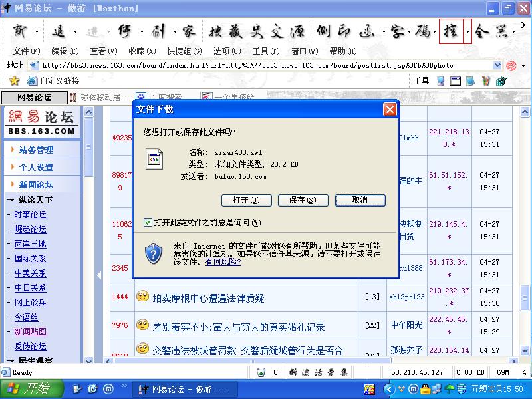Uncheck 打开此类文件之前总是询问 checkbox
This screenshot has height=399, width=532.
148,223
